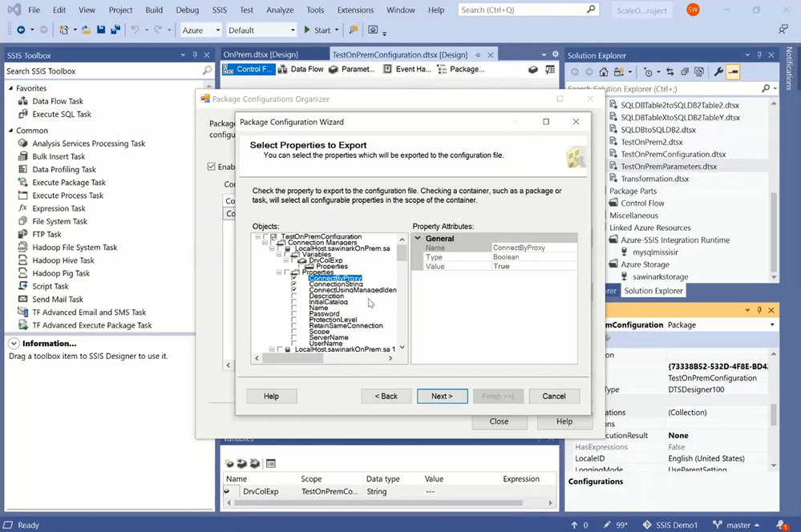This screenshot has height=532, width=801.
Task: Switch to the Event Handlers designer tab
Action: (407, 69)
